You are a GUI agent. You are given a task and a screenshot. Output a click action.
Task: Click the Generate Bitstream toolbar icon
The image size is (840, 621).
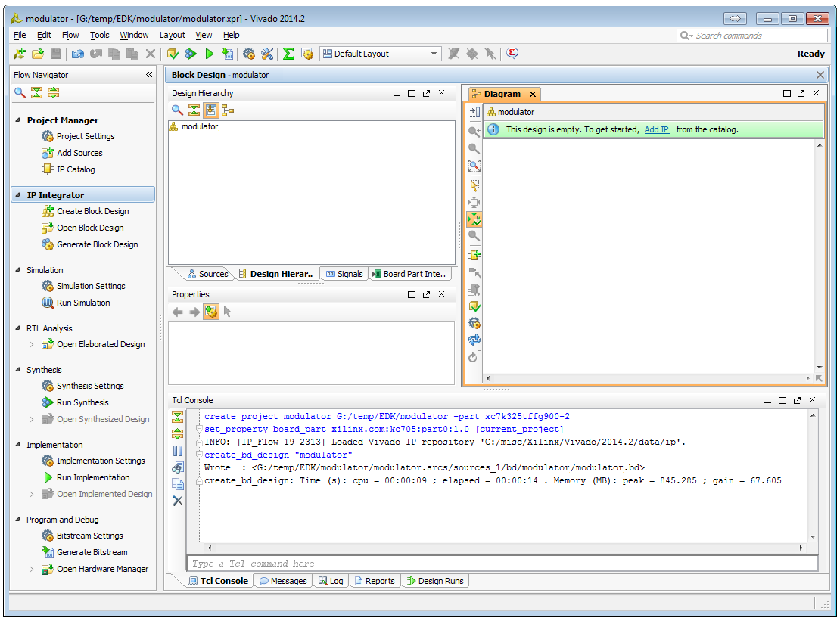[x=228, y=54]
